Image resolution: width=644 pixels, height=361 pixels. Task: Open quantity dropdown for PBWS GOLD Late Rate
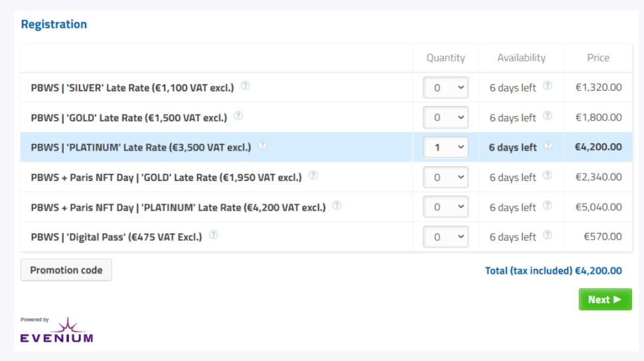click(x=445, y=117)
